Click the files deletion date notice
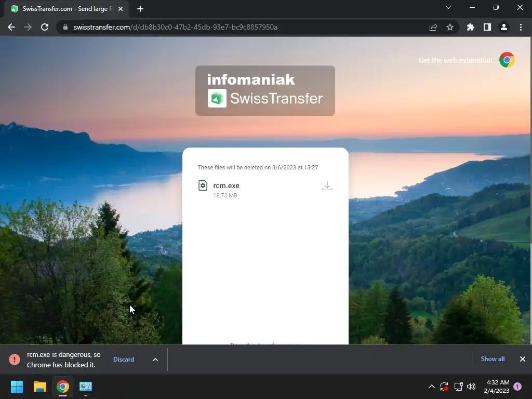 [258, 167]
